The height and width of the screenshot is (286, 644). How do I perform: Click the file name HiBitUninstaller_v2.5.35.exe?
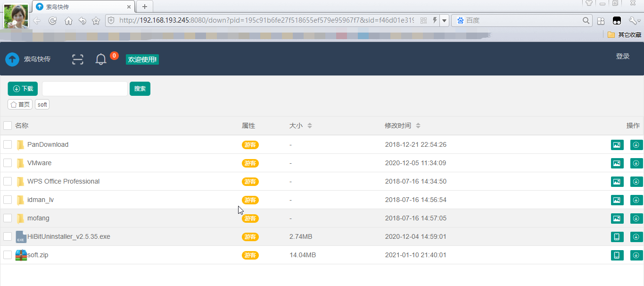tap(69, 236)
